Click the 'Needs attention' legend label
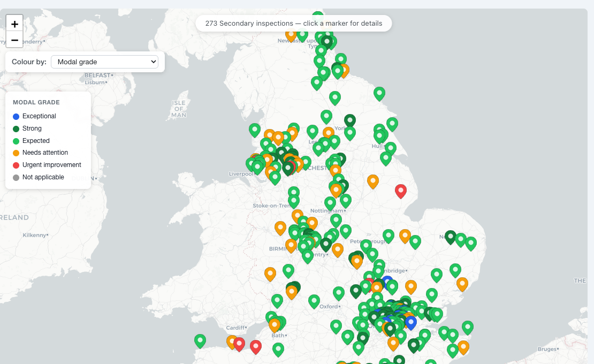 45,153
